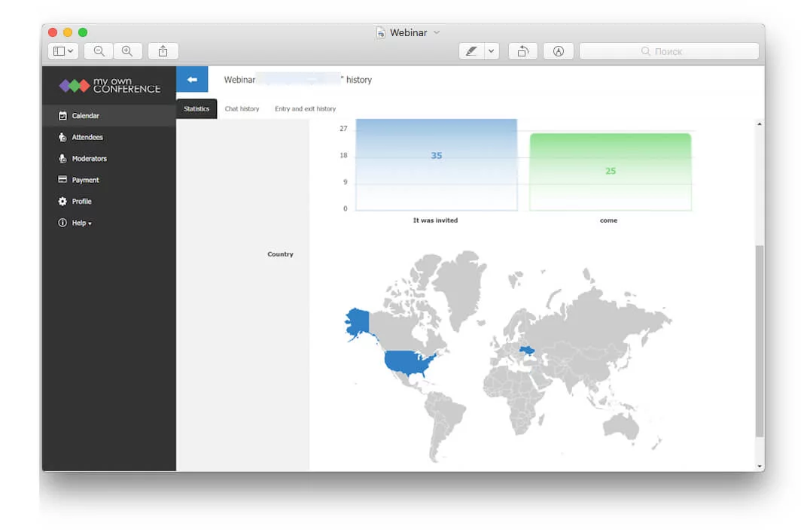Click the Calendar icon in the sidebar
The width and height of the screenshot is (807, 532).
[x=62, y=116]
